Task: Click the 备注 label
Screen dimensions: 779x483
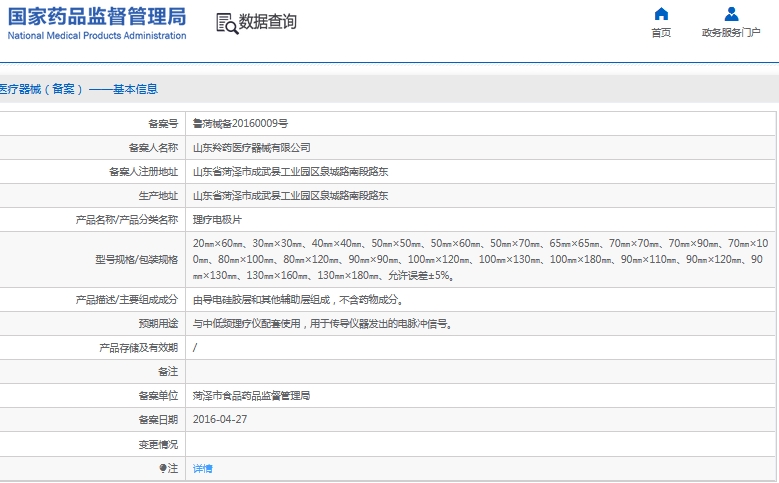Action: pyautogui.click(x=168, y=372)
